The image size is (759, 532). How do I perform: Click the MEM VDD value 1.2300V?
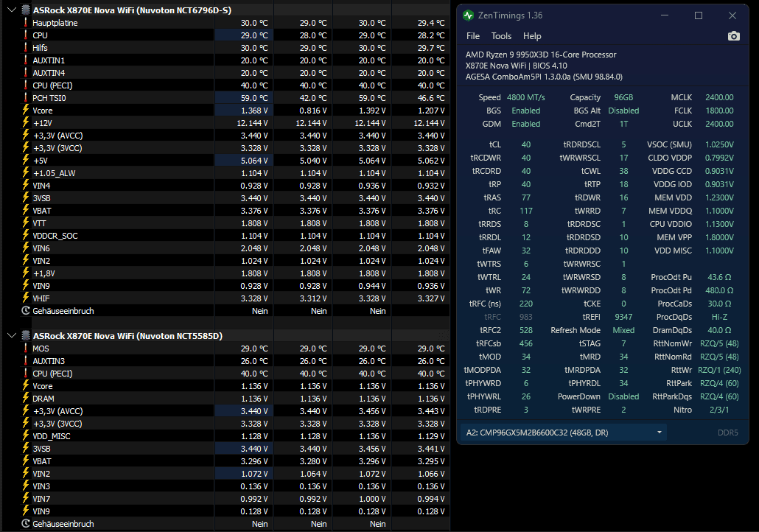tap(719, 197)
